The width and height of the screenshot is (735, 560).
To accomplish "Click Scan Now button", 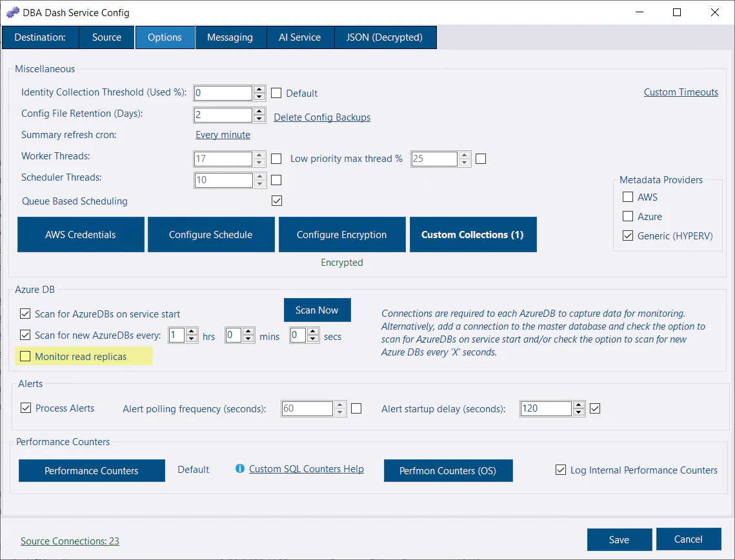I will (317, 310).
